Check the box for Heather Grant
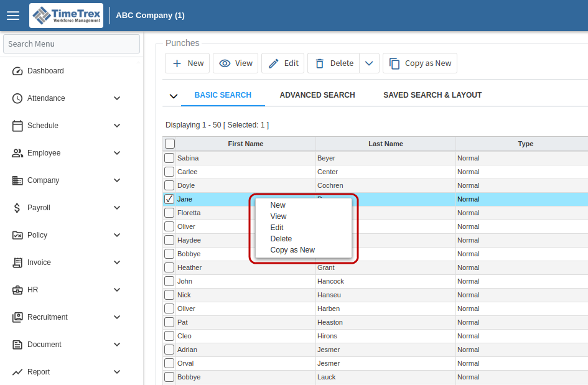This screenshot has width=588, height=385. click(169, 267)
